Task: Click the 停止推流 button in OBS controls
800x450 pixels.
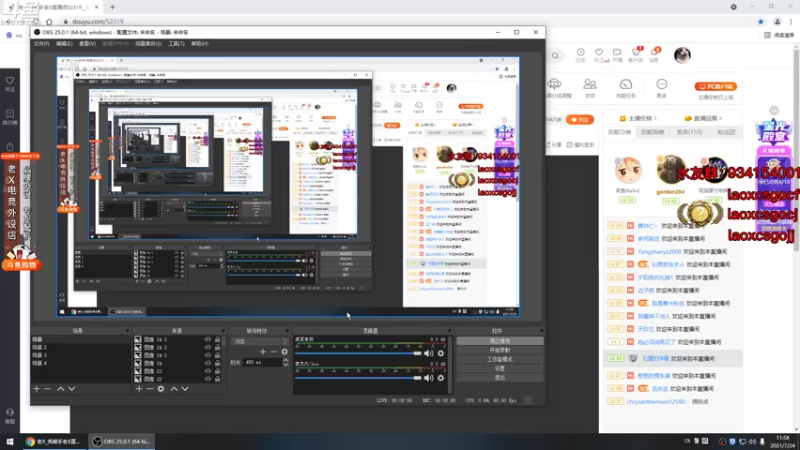Action: [500, 341]
